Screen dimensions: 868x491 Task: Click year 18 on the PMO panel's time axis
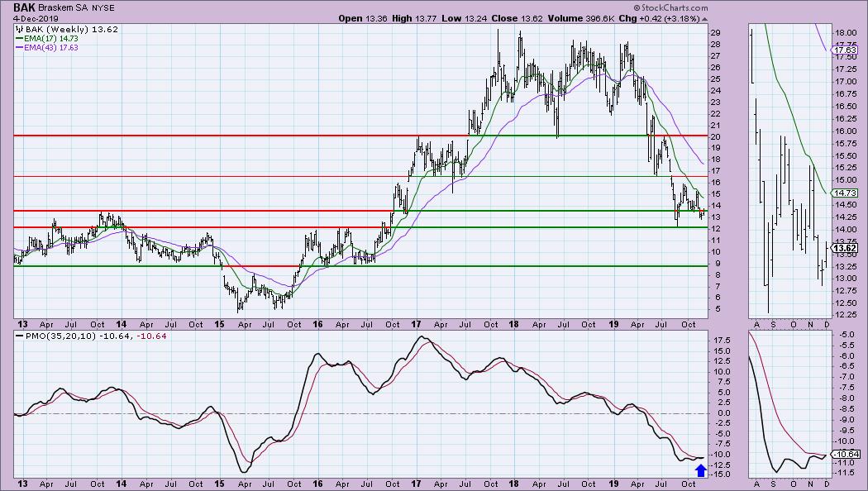click(x=514, y=484)
